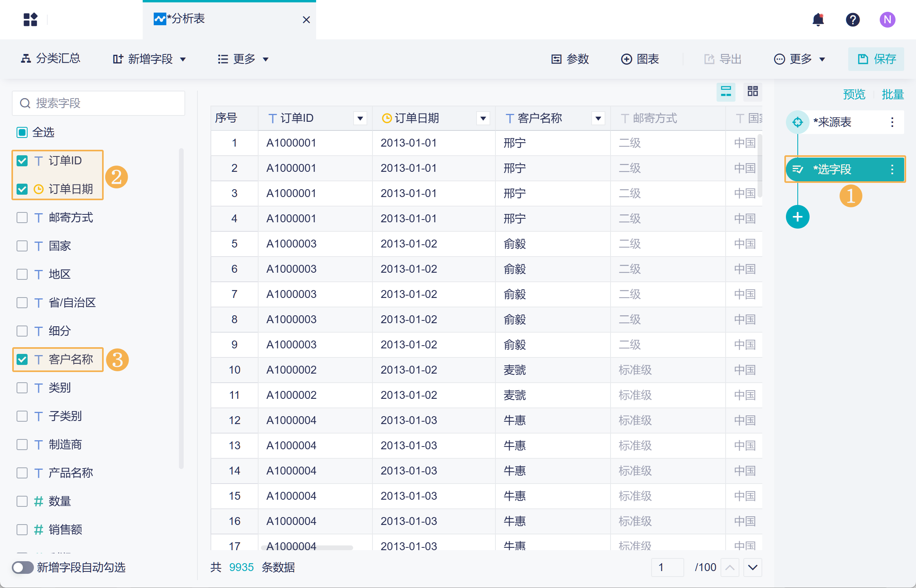
Task: Open the 新增字段 dropdown
Action: click(149, 59)
